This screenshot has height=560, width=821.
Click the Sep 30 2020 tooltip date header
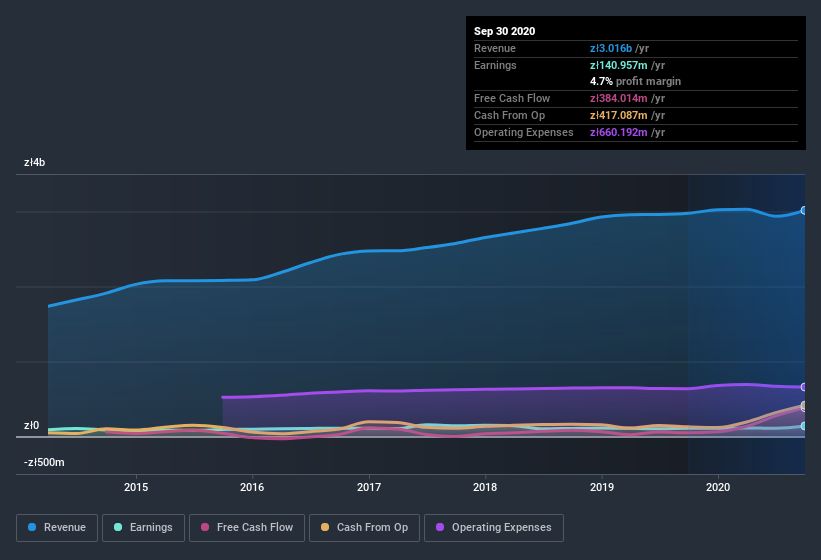click(505, 31)
